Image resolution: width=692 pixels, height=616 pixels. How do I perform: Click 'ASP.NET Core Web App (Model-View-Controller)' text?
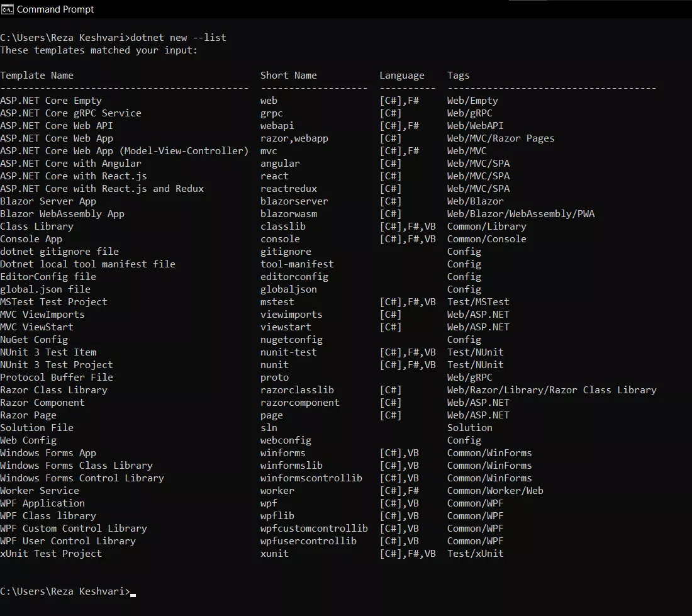[125, 151]
